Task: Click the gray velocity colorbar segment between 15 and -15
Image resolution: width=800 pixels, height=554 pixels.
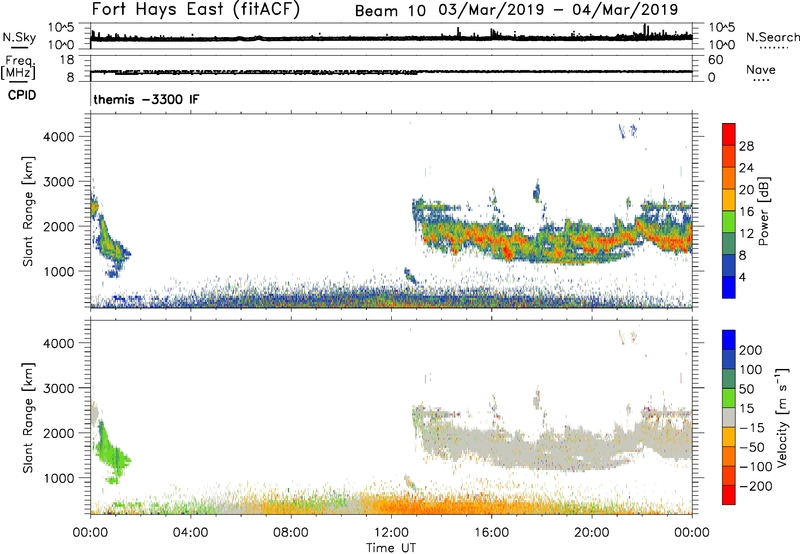Action: [729, 417]
